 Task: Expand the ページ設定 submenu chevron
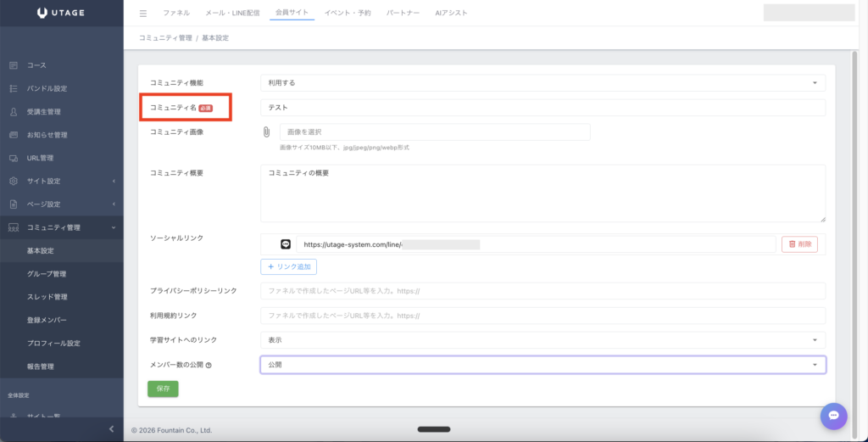(x=114, y=204)
